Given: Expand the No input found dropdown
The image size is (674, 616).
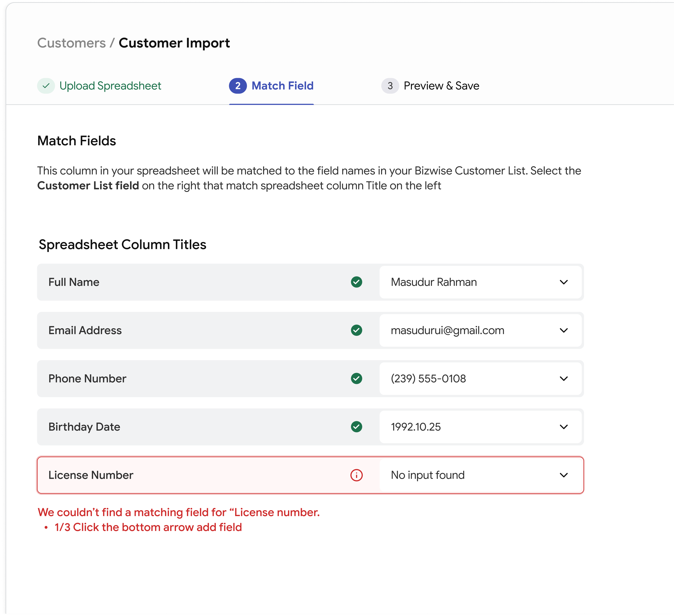Looking at the screenshot, I should coord(564,475).
